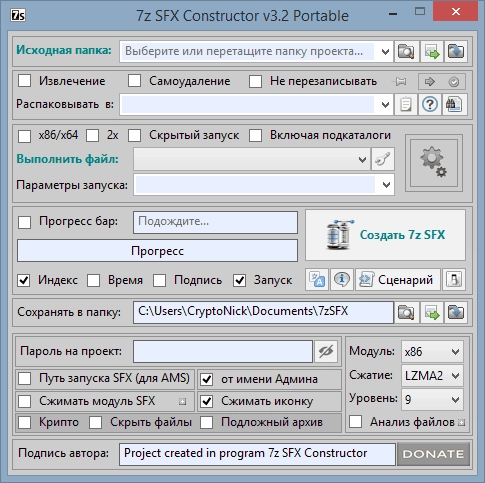Enable Скрытый запуск checkbox
This screenshot has height=483, width=485.
coord(134,135)
